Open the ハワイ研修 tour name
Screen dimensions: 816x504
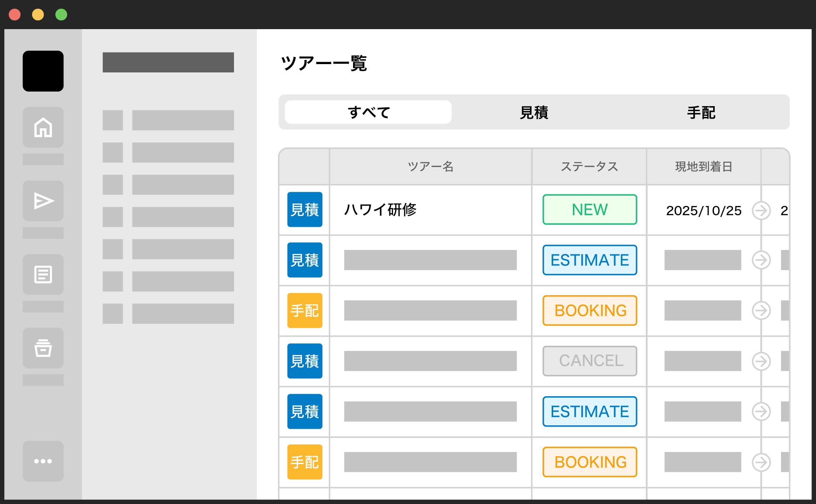pos(380,210)
